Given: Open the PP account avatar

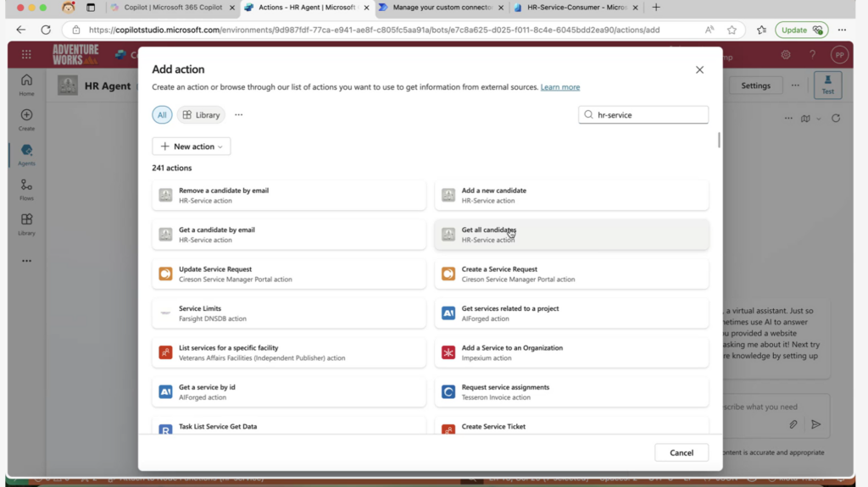Looking at the screenshot, I should coord(839,55).
